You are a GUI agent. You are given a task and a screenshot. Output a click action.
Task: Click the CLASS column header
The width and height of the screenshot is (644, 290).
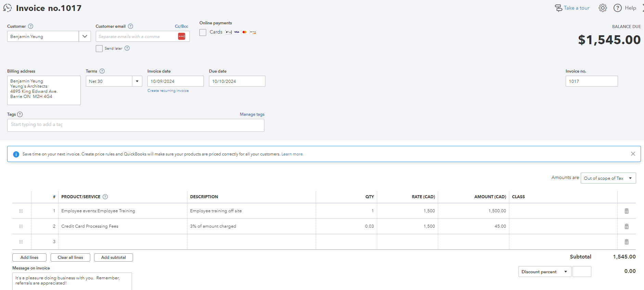pos(518,197)
